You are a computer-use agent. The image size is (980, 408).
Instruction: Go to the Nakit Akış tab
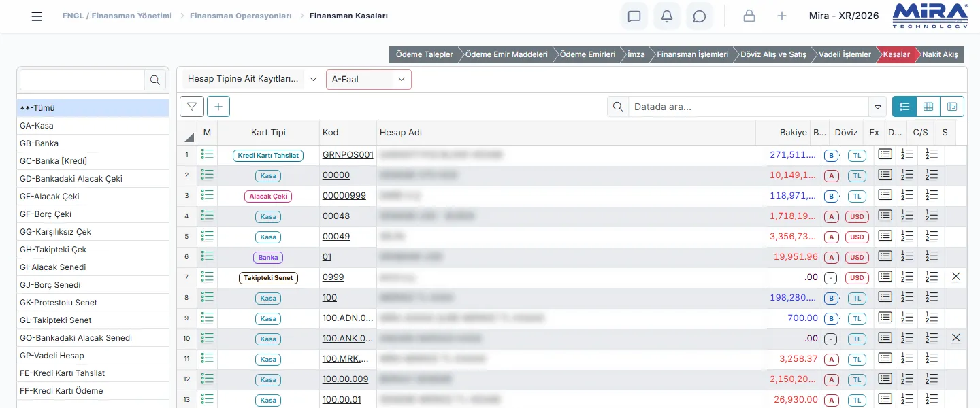point(940,54)
